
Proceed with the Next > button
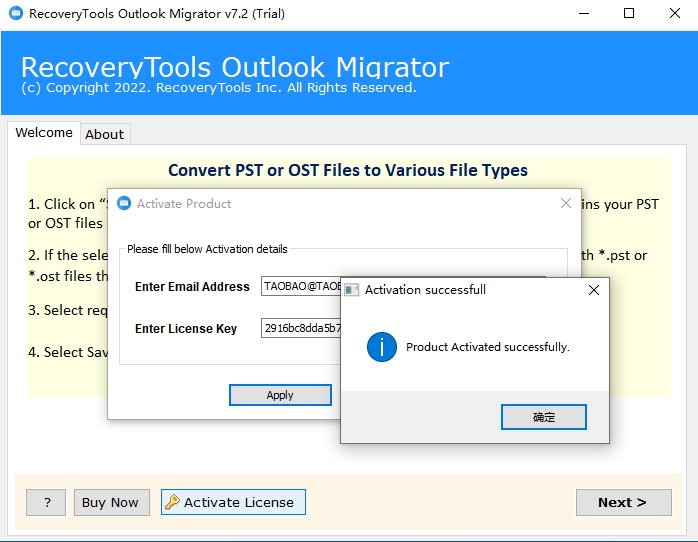click(x=624, y=502)
